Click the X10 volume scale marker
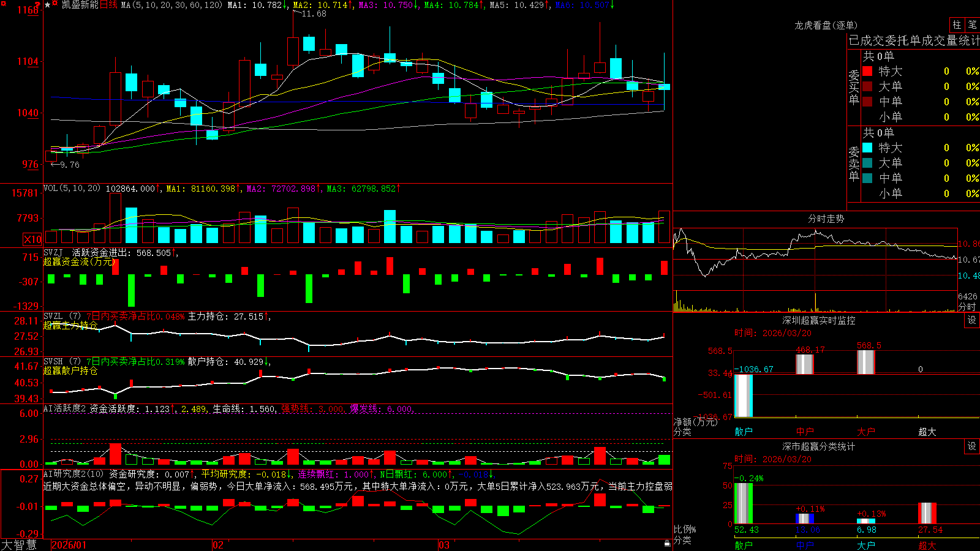980x551 pixels. tap(32, 239)
